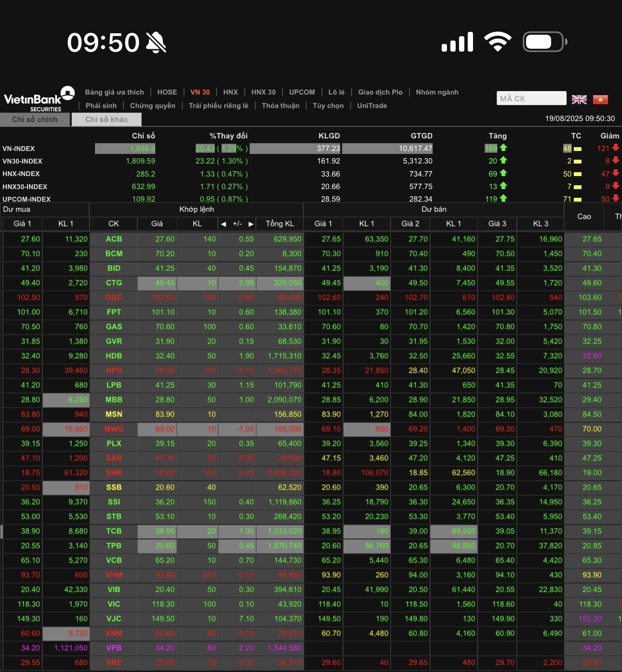The width and height of the screenshot is (622, 672).
Task: Open the VPB stock ticker
Action: (x=114, y=648)
